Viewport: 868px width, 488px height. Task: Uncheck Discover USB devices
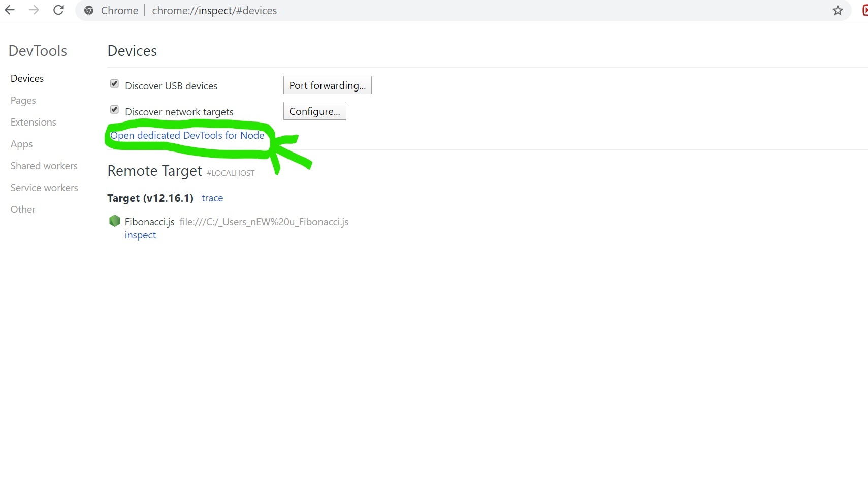coord(114,84)
